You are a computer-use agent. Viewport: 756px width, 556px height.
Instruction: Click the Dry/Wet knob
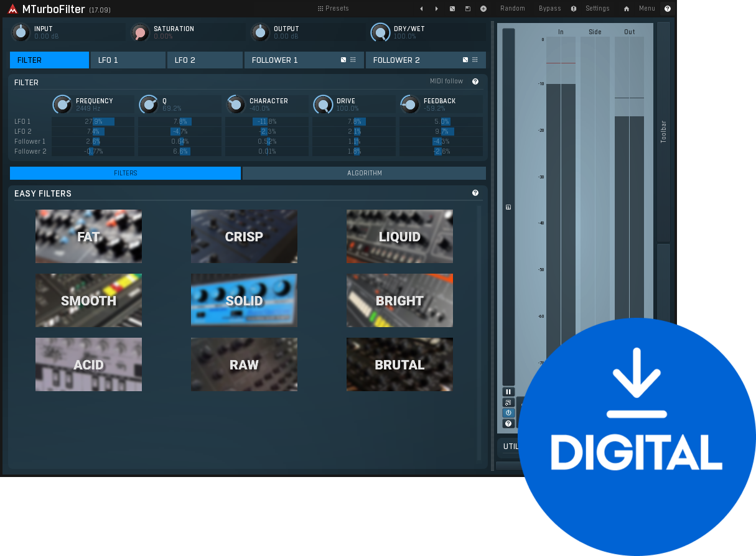[x=380, y=32]
